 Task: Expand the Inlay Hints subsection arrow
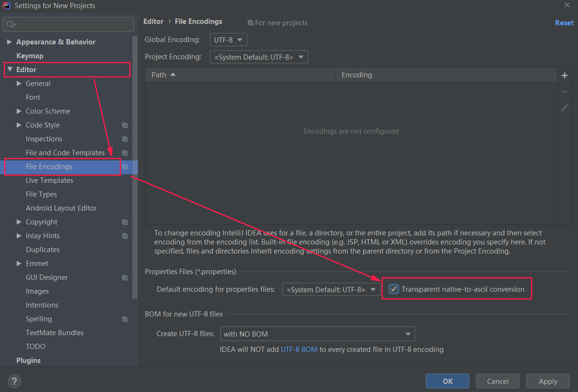19,236
